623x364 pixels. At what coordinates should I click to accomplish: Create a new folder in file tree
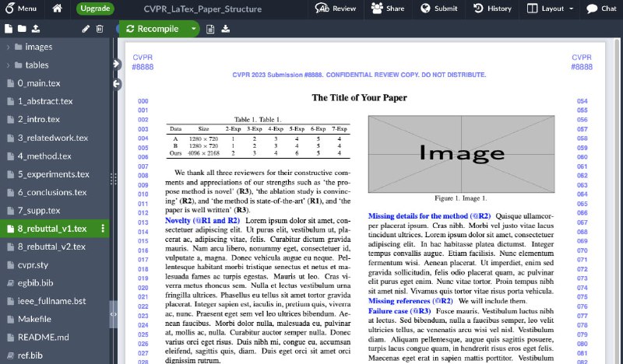22,29
